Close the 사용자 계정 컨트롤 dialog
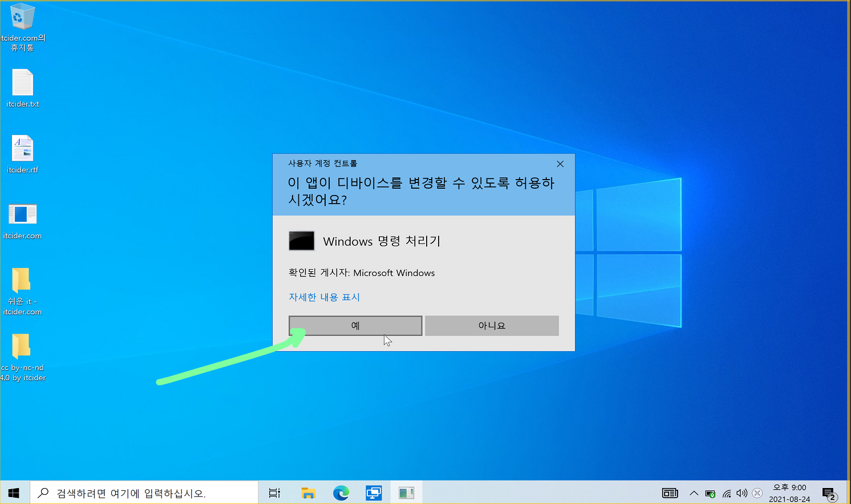This screenshot has height=504, width=851. [x=560, y=164]
